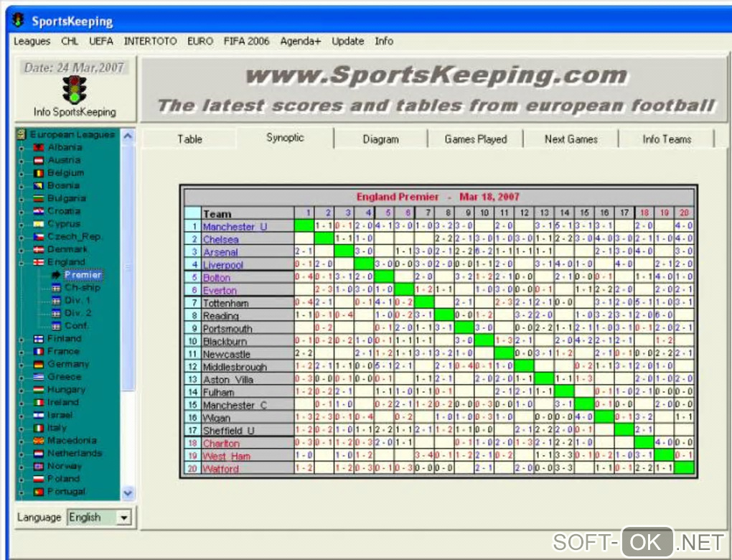Click the Israel flag icon
This screenshot has height=560, width=732.
tap(39, 415)
